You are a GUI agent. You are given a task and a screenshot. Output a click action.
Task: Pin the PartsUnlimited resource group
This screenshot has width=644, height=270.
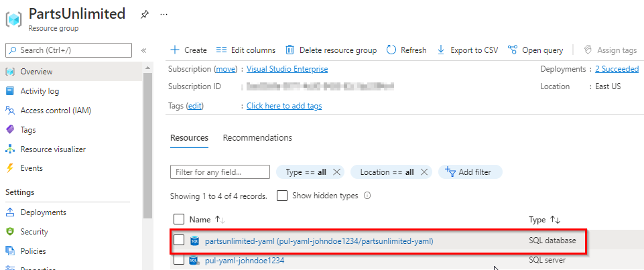pyautogui.click(x=144, y=14)
